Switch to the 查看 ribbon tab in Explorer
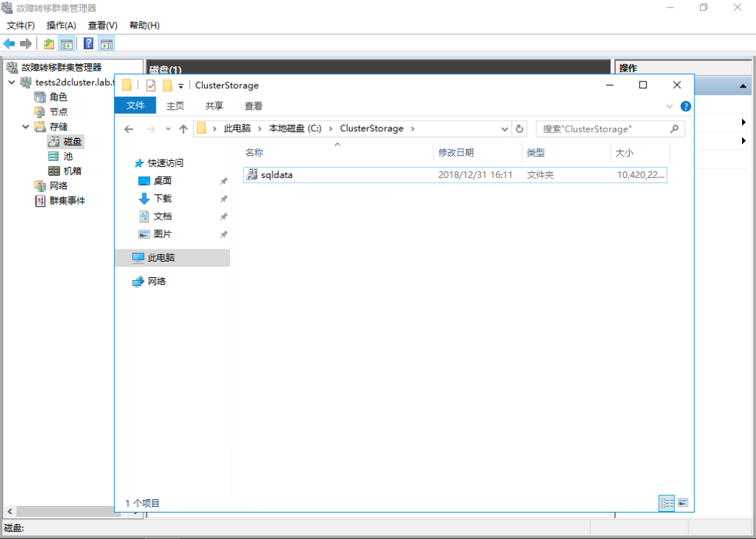 [253, 105]
